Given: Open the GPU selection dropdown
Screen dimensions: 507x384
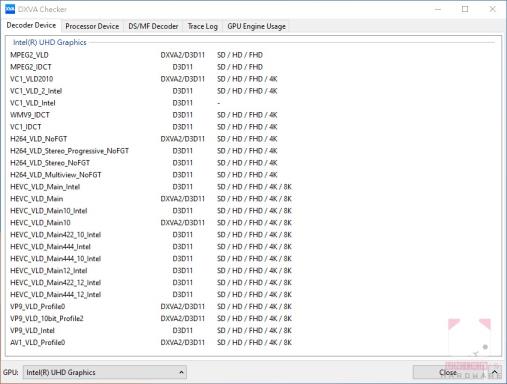Looking at the screenshot, I should click(x=105, y=372).
